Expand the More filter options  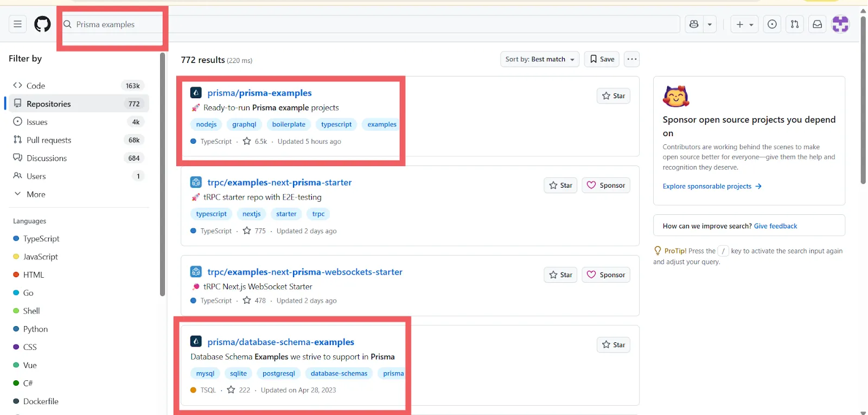click(x=79, y=194)
